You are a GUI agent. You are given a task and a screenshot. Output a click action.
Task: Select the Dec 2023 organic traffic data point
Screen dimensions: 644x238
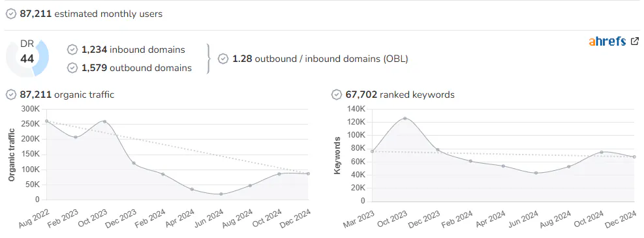tap(134, 163)
